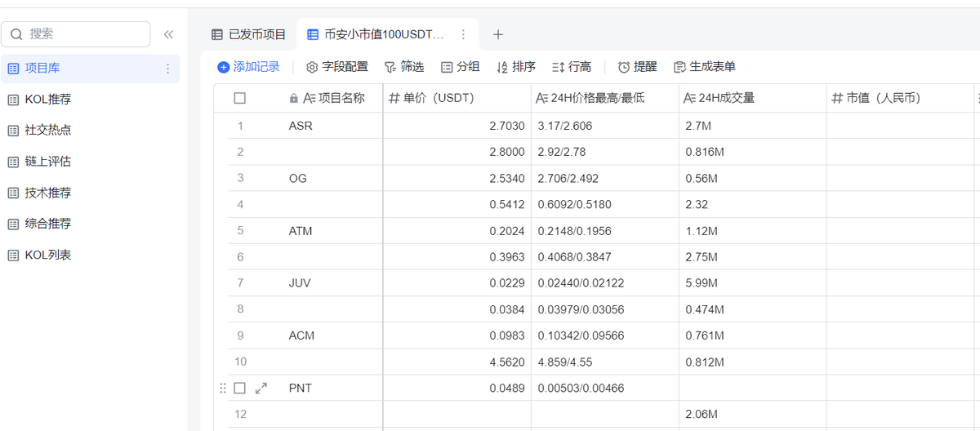Add a new tab with plus icon
The height and width of the screenshot is (431, 980).
[498, 34]
